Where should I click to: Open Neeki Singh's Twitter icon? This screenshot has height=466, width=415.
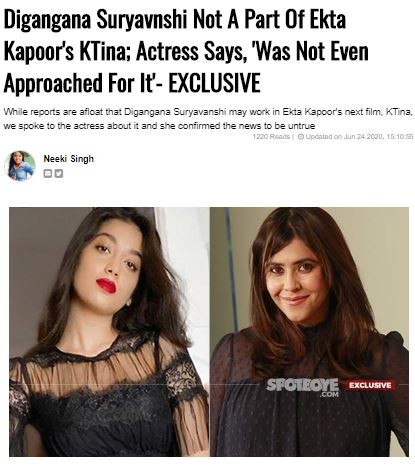[59, 173]
